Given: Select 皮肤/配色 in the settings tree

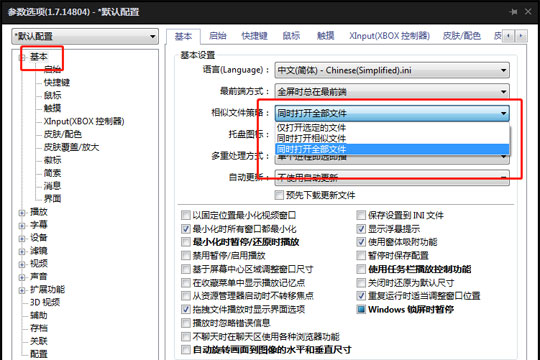Looking at the screenshot, I should tap(62, 134).
